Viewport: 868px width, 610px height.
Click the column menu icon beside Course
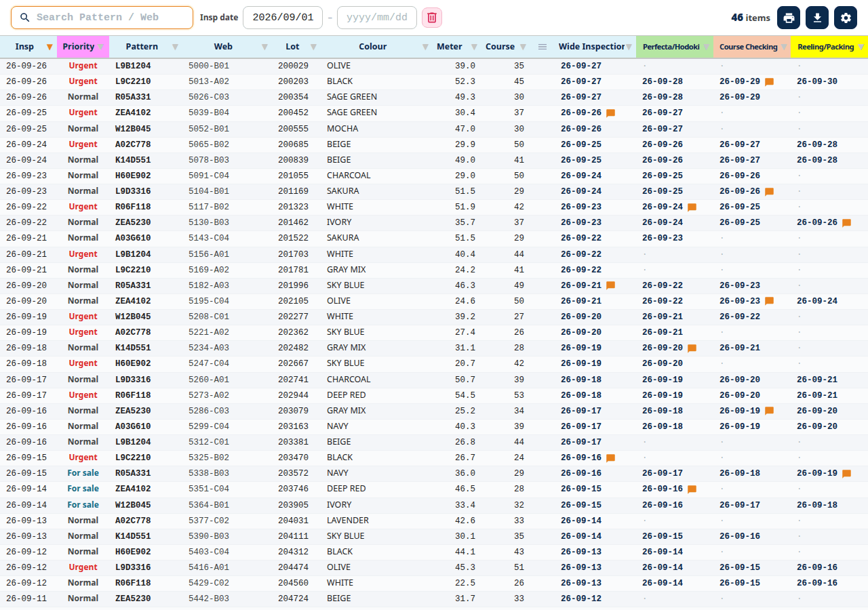(542, 47)
